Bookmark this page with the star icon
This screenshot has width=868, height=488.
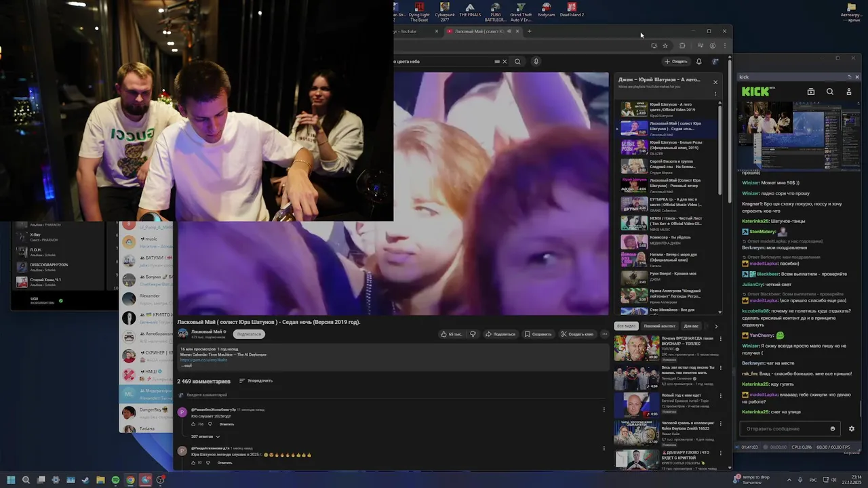click(665, 45)
